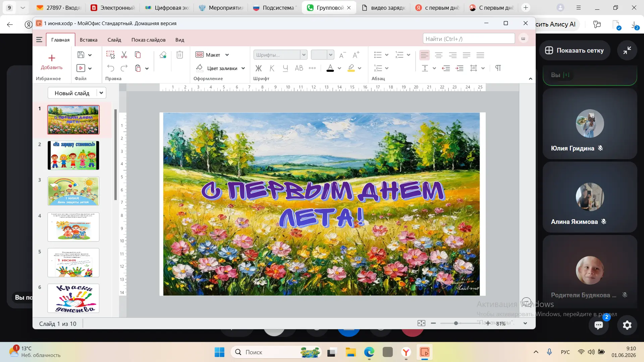Open the Показ слайдов ribbon tab
This screenshot has width=644, height=362.
(149, 40)
